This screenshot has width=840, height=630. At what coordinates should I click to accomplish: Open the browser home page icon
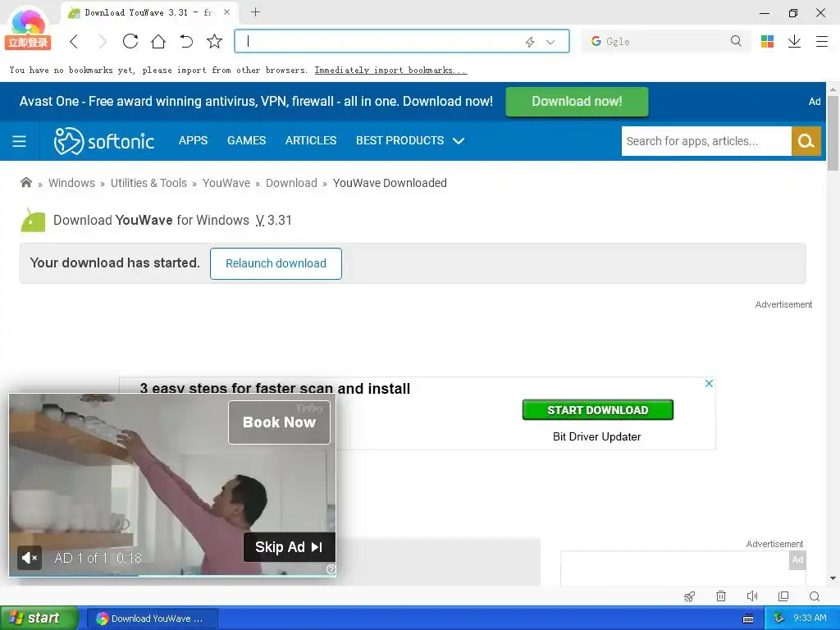[x=158, y=41]
